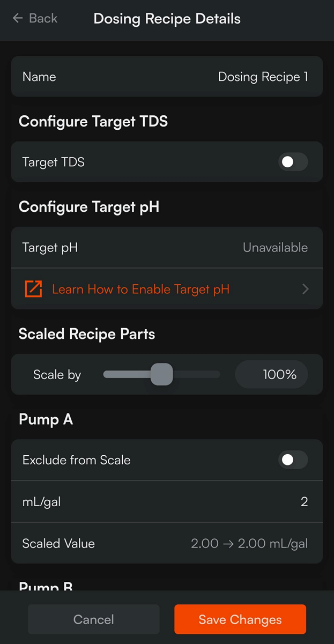Edit the 100% scale value field
Screen dimensions: 334x644
(271, 374)
